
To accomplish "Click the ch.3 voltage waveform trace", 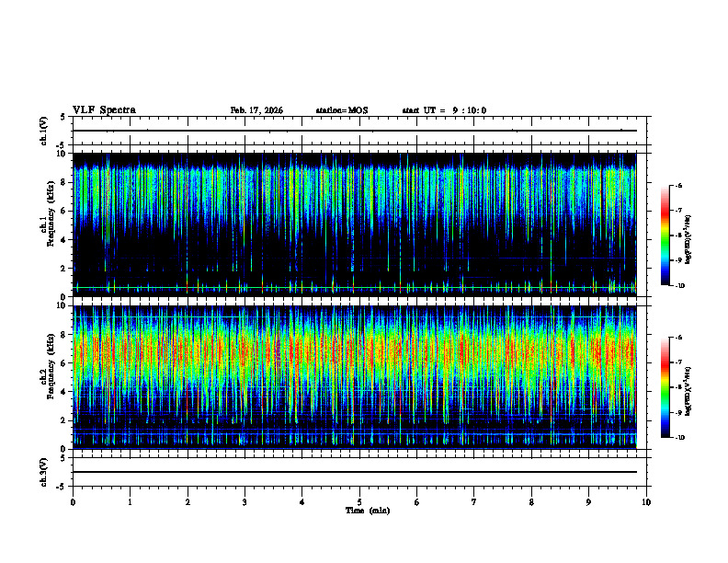I will (355, 472).
